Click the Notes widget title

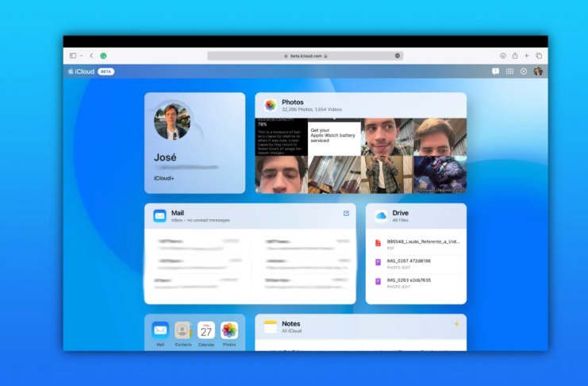(291, 324)
